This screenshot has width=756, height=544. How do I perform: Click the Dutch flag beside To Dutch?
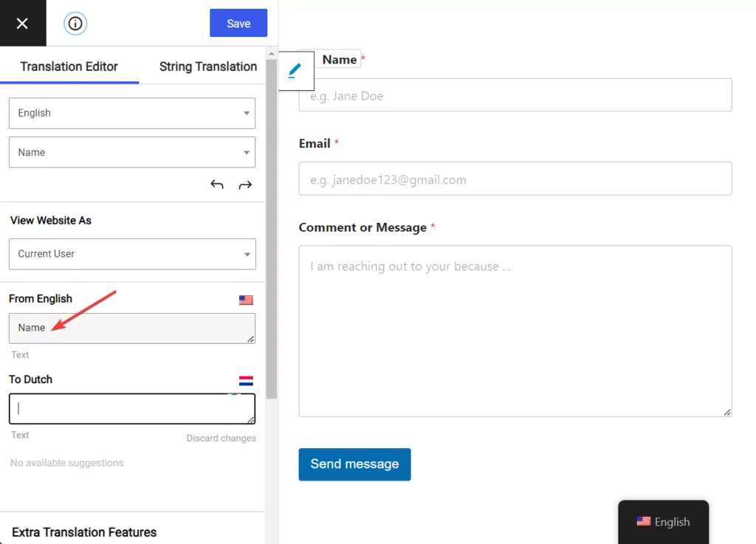click(x=246, y=381)
